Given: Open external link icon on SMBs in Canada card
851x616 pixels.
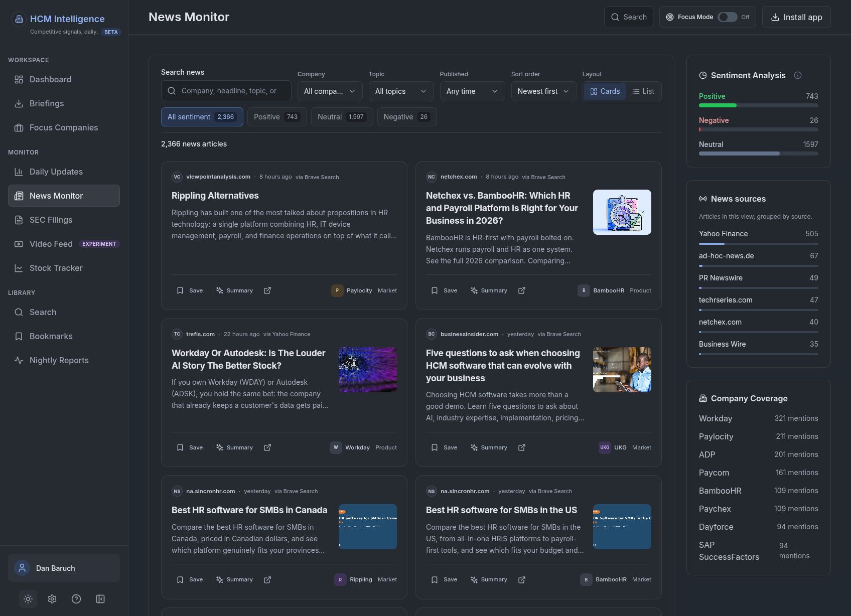Looking at the screenshot, I should (x=267, y=579).
